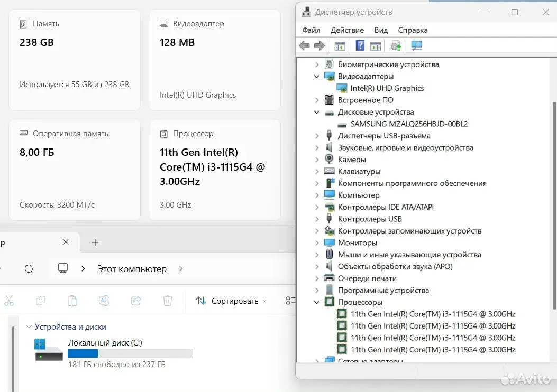Select Объекты обработки звука (APO) item

395,266
